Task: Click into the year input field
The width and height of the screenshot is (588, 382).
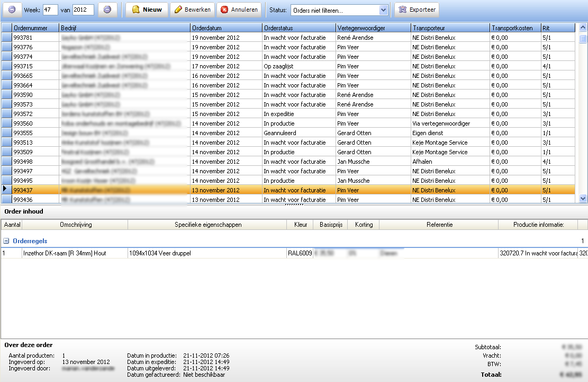Action: 83,10
